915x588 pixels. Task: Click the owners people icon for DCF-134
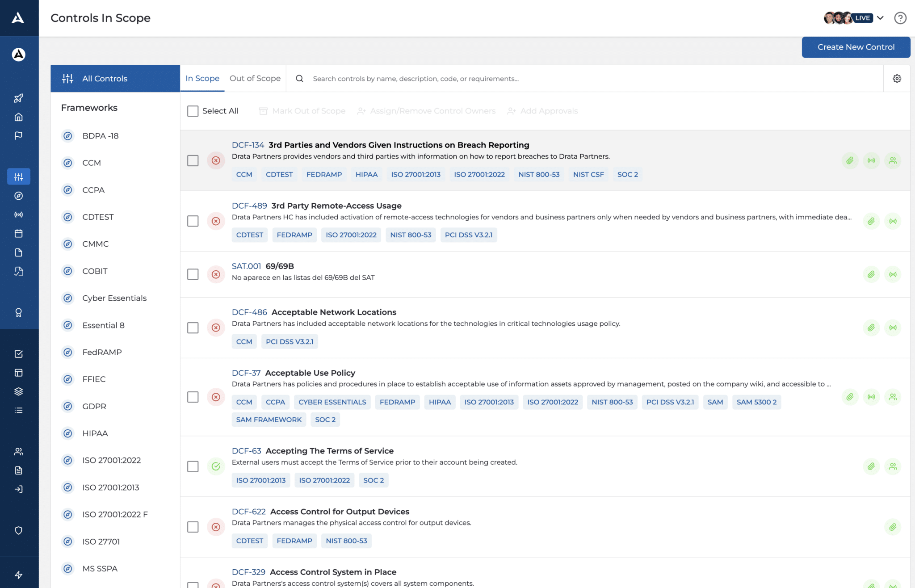tap(892, 160)
